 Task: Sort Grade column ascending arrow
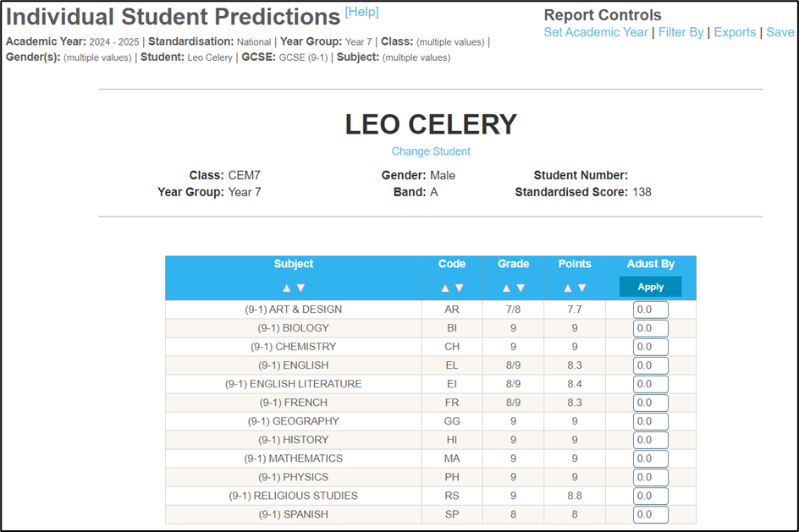click(506, 288)
